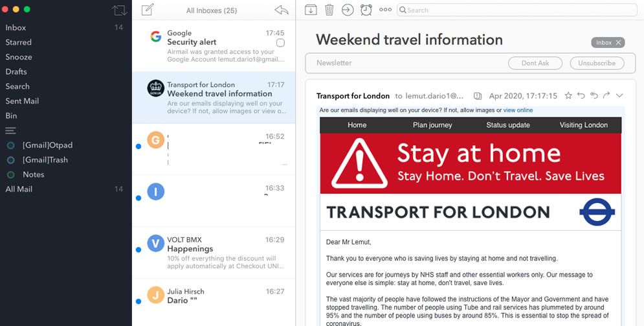Click the Search field in the toolbar
The height and width of the screenshot is (326, 644).
[517, 10]
